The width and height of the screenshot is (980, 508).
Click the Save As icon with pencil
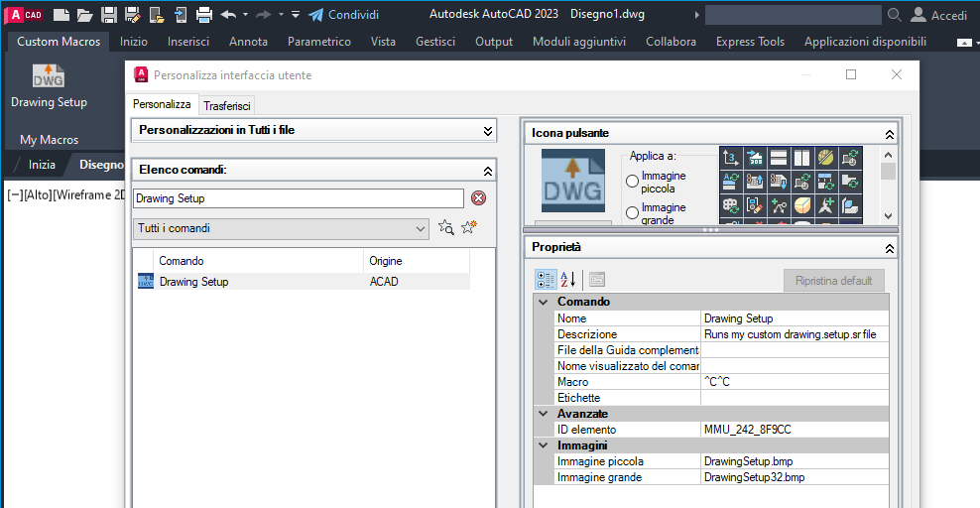pyautogui.click(x=133, y=14)
